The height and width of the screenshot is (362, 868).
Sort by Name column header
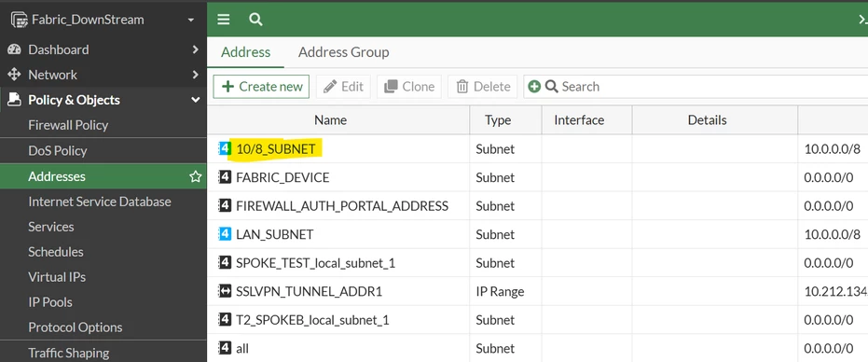click(330, 119)
